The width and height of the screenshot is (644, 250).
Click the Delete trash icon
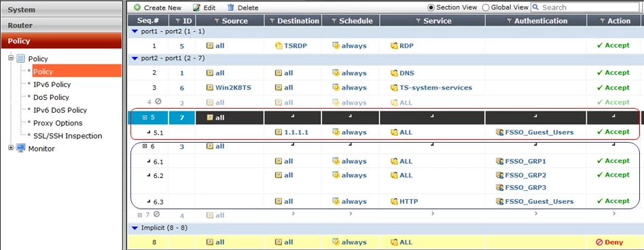(x=231, y=7)
